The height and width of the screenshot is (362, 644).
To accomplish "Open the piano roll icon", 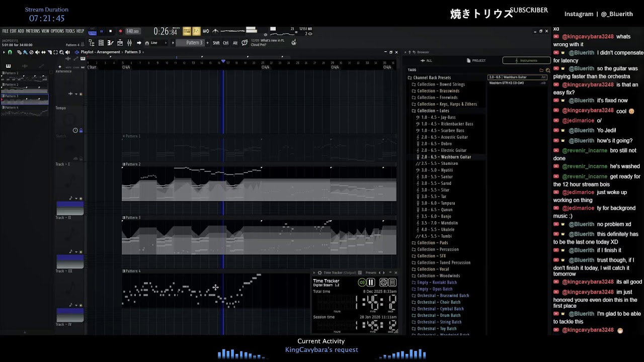I will [110, 43].
